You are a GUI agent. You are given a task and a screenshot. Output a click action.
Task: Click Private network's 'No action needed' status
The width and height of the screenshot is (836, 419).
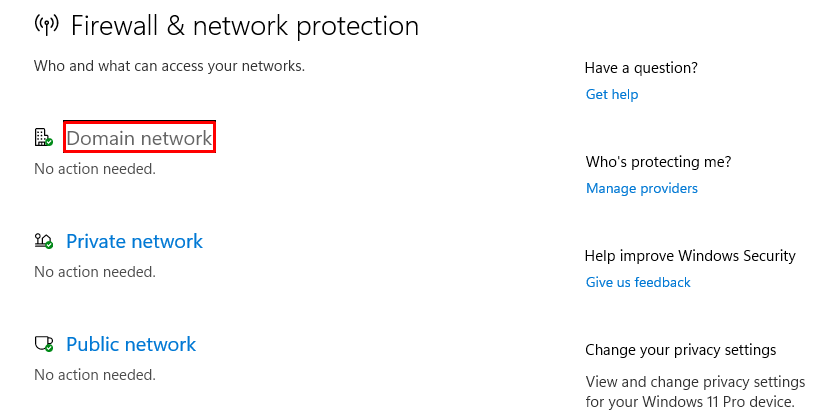[95, 272]
